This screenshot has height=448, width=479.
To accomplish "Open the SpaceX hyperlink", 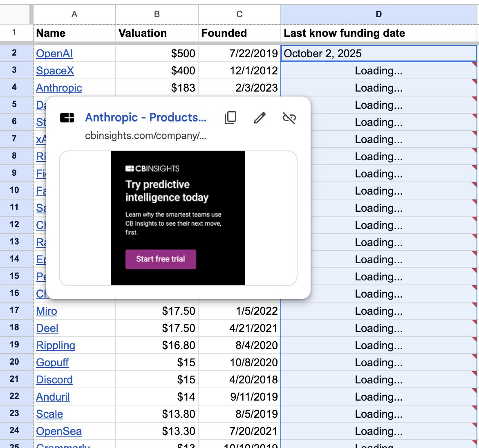I will pos(55,71).
